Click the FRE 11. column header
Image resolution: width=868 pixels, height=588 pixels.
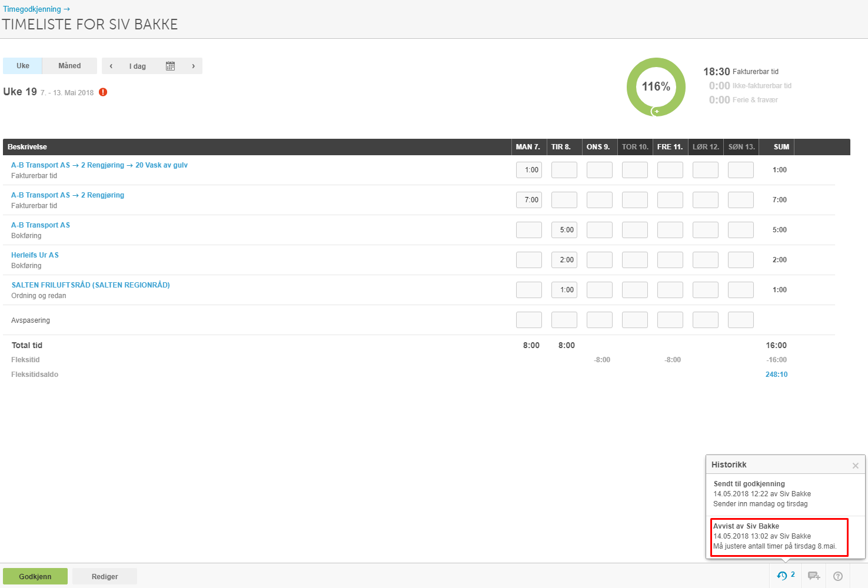670,147
